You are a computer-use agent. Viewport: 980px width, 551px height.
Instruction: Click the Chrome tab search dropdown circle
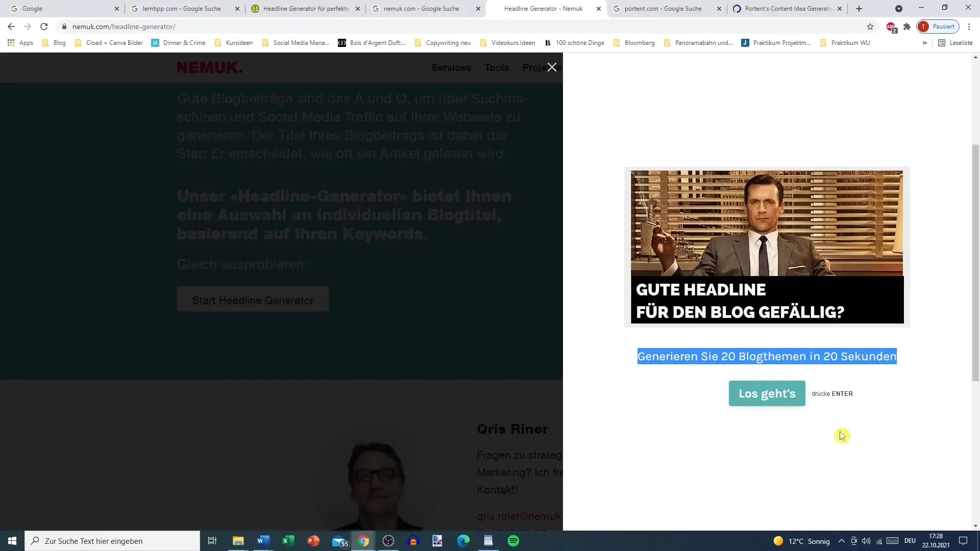click(899, 9)
